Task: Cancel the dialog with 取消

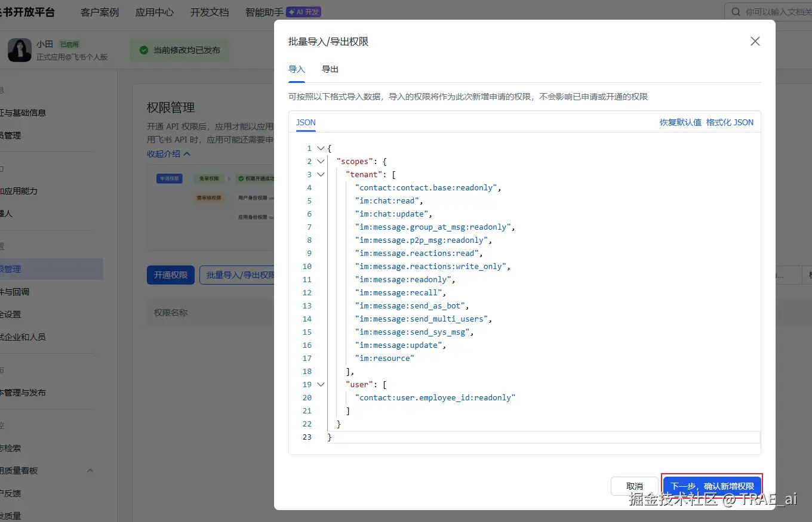Action: (635, 486)
